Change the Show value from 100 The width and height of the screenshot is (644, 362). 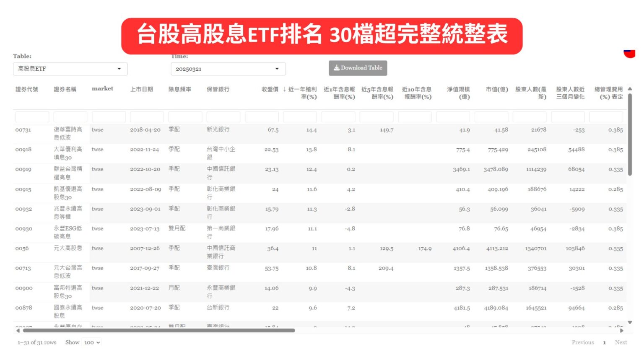click(90, 342)
